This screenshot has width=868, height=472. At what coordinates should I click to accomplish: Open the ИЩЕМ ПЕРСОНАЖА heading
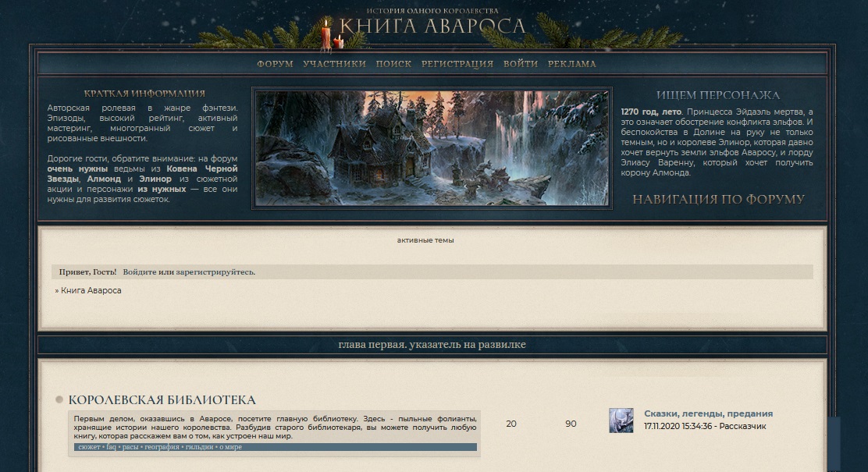(x=718, y=95)
